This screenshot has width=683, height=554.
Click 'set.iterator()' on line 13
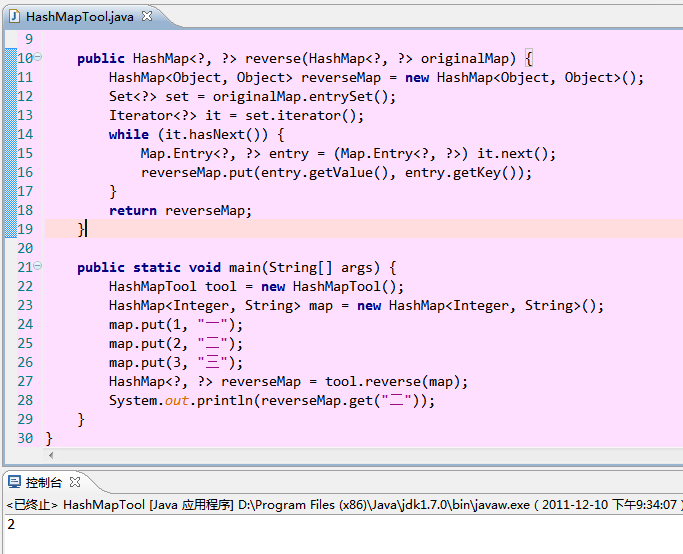[300, 116]
